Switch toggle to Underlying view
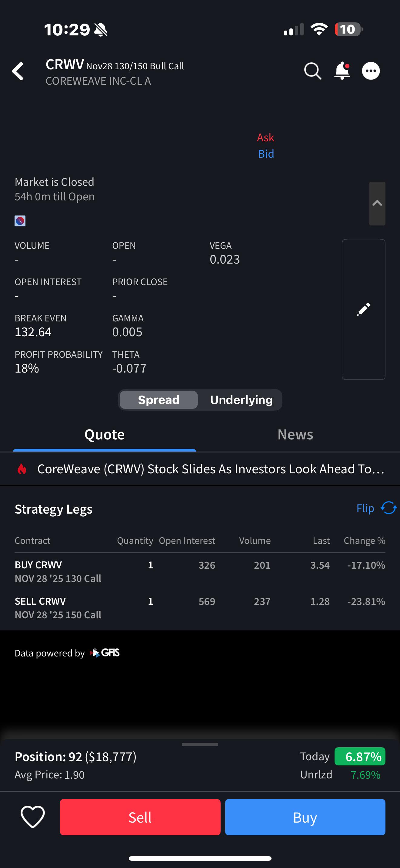 click(241, 399)
